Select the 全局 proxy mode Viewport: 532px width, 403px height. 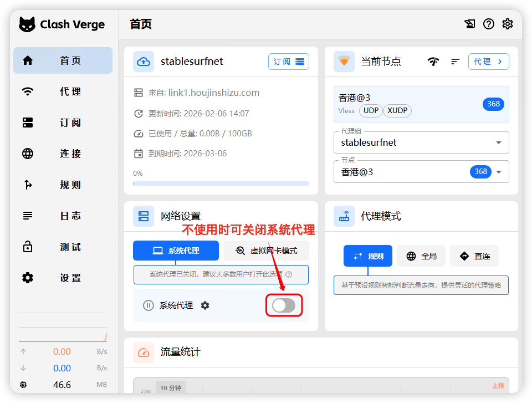point(421,256)
